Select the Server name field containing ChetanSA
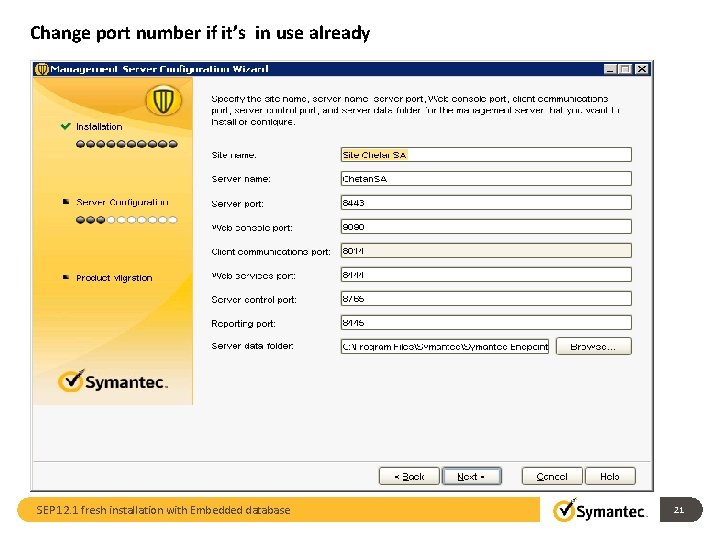This screenshot has width=720, height=540. [486, 179]
